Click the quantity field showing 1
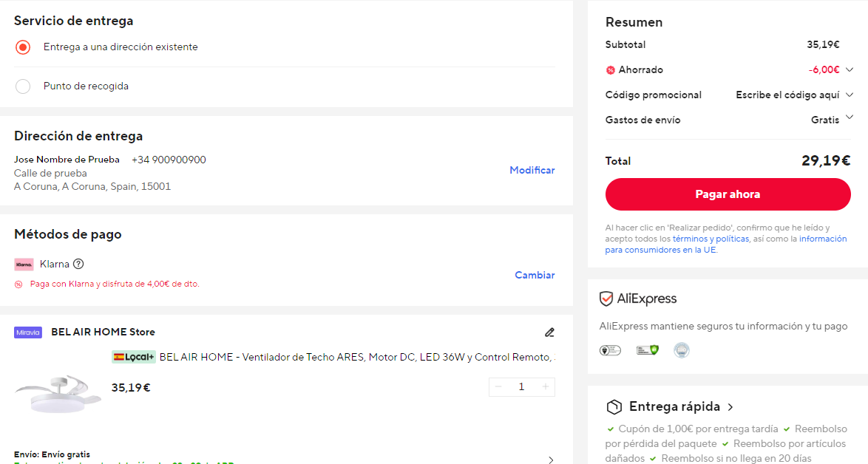The width and height of the screenshot is (868, 464). pyautogui.click(x=521, y=386)
